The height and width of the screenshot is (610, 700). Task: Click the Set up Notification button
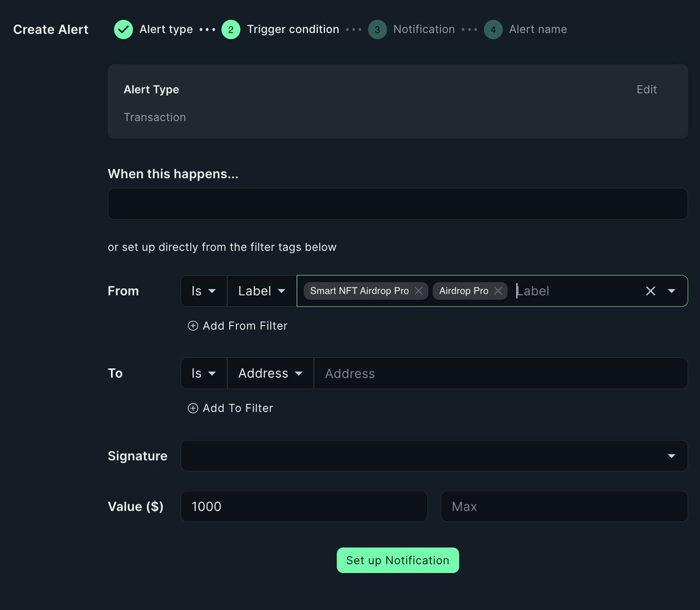click(397, 560)
